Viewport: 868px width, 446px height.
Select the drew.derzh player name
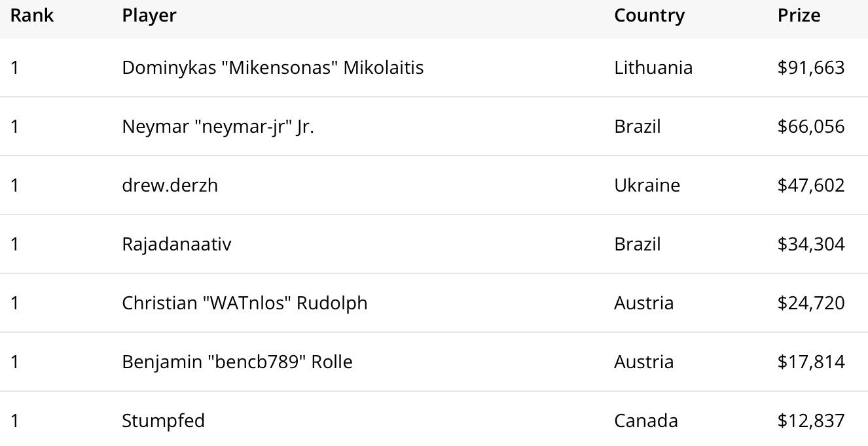point(170,185)
